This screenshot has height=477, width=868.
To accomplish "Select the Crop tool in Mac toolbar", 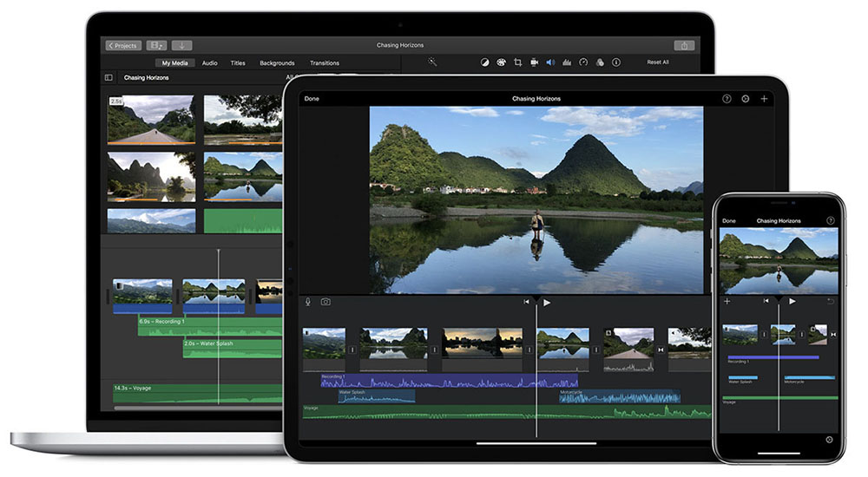I will click(x=518, y=62).
